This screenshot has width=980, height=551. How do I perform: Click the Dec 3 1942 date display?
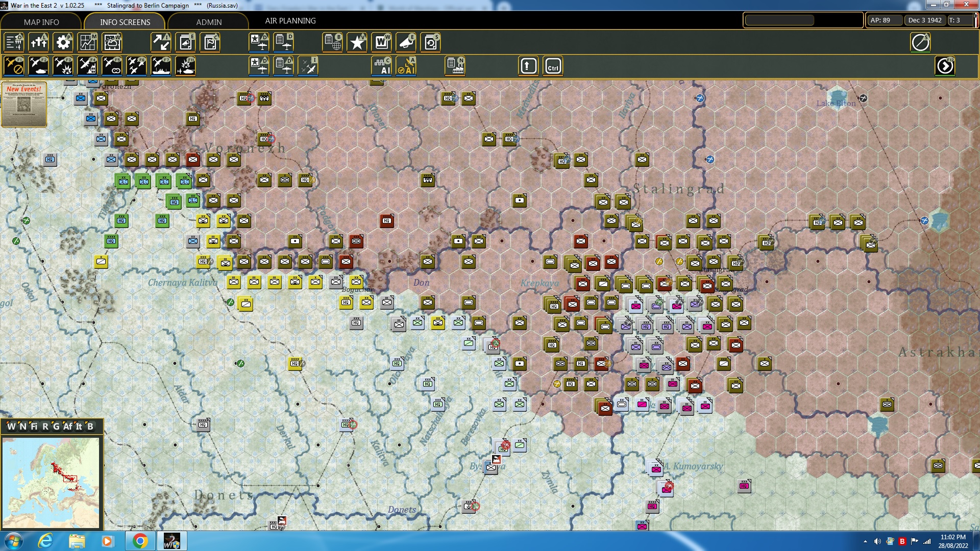pyautogui.click(x=924, y=20)
